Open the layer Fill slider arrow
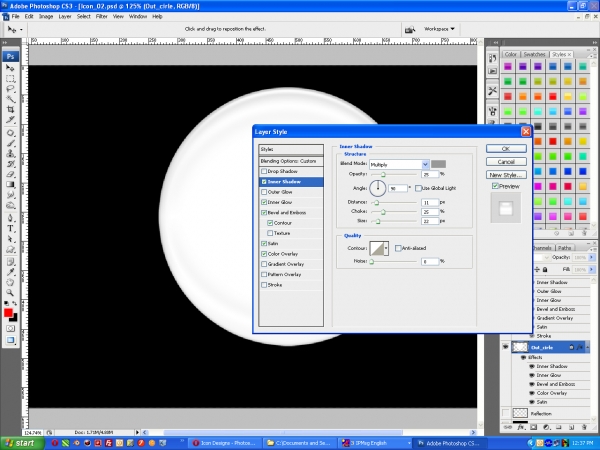Viewport: 600px width, 450px height. coord(592,270)
